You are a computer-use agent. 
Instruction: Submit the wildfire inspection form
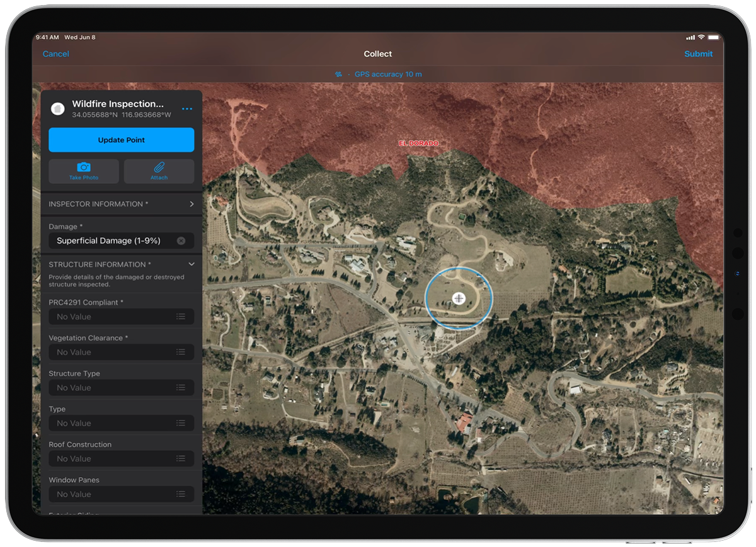(x=698, y=54)
